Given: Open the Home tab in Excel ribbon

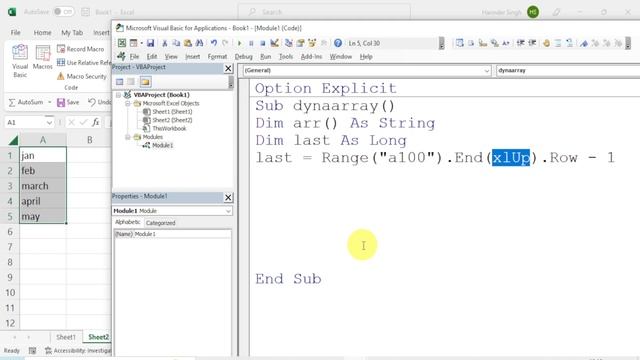Looking at the screenshot, I should [x=42, y=32].
